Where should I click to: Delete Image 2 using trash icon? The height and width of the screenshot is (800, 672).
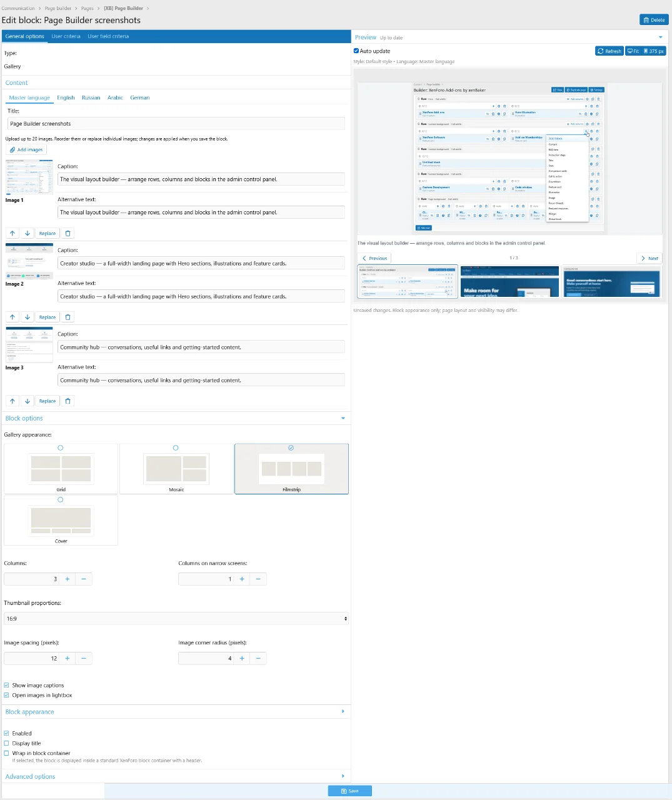pyautogui.click(x=68, y=317)
